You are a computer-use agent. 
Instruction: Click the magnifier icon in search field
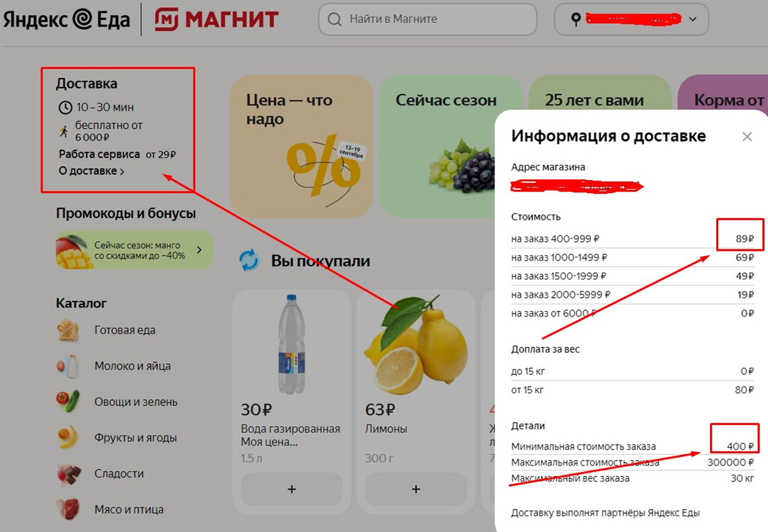pos(335,19)
